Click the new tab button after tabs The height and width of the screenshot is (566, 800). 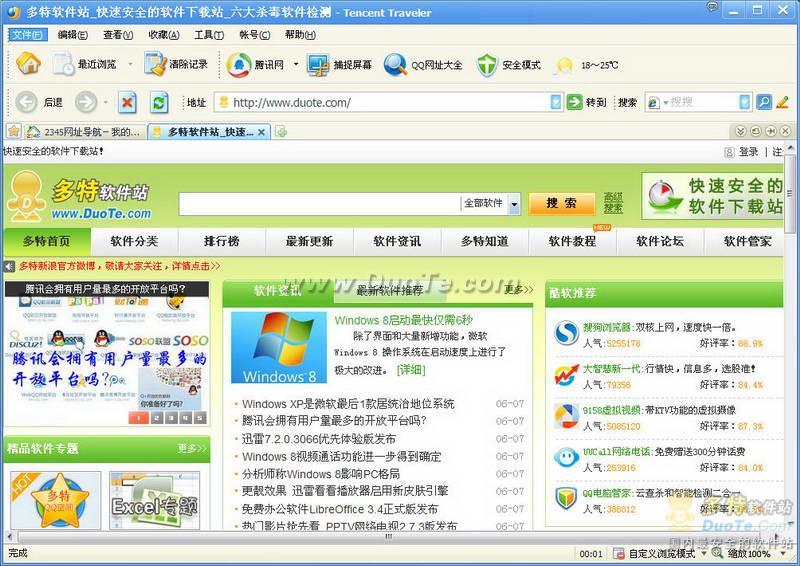click(x=282, y=131)
